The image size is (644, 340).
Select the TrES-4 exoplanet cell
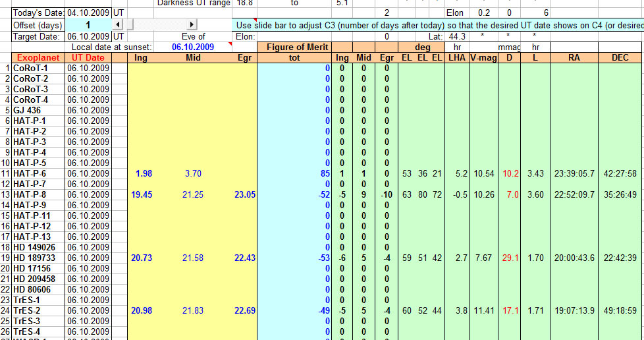click(38, 332)
